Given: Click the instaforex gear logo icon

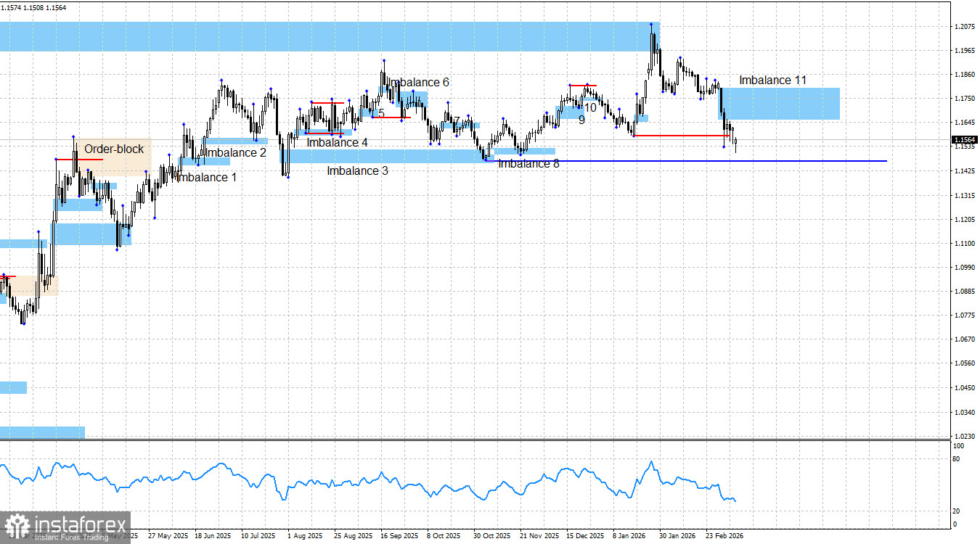Looking at the screenshot, I should (17, 525).
